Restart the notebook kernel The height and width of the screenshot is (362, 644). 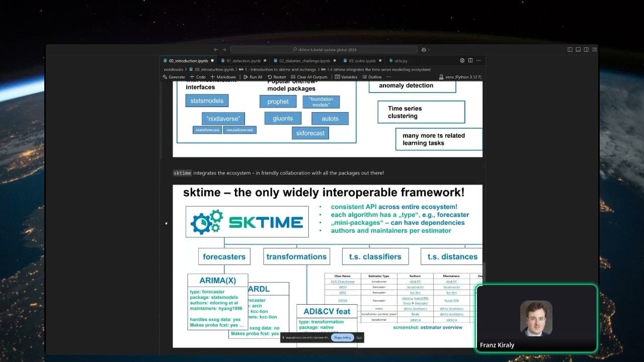[x=277, y=77]
